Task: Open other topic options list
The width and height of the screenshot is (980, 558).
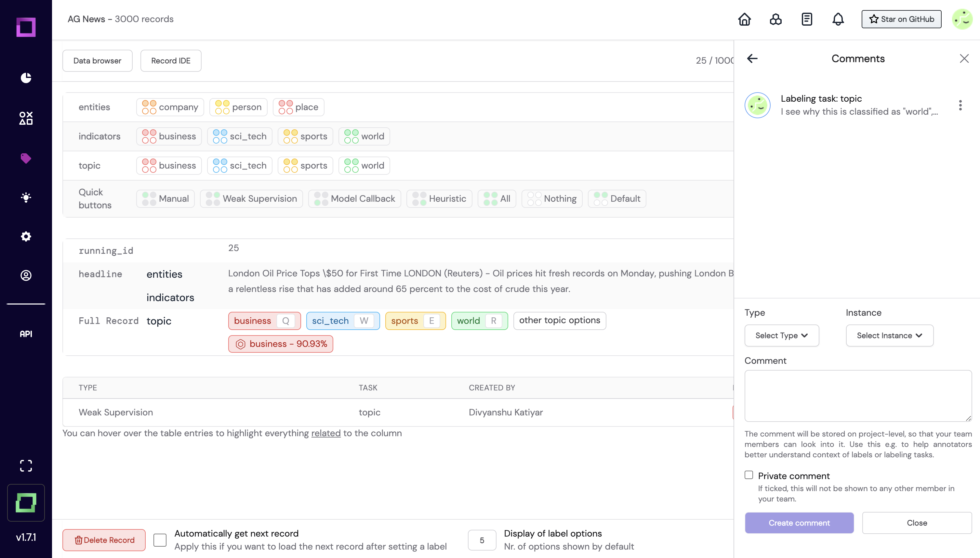Action: point(559,320)
